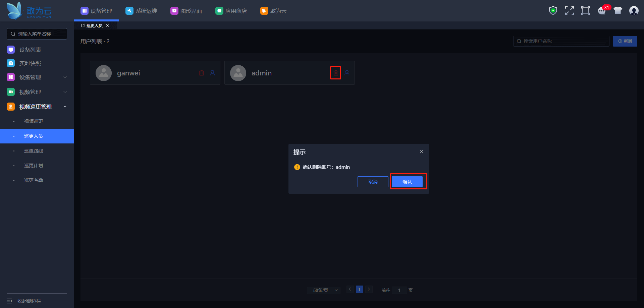
Task: Click the admin avatar thumbnail
Action: 238,73
